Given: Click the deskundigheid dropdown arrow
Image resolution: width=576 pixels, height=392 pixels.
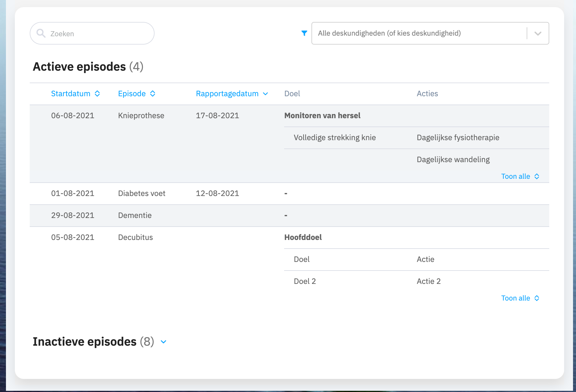Looking at the screenshot, I should pos(538,33).
